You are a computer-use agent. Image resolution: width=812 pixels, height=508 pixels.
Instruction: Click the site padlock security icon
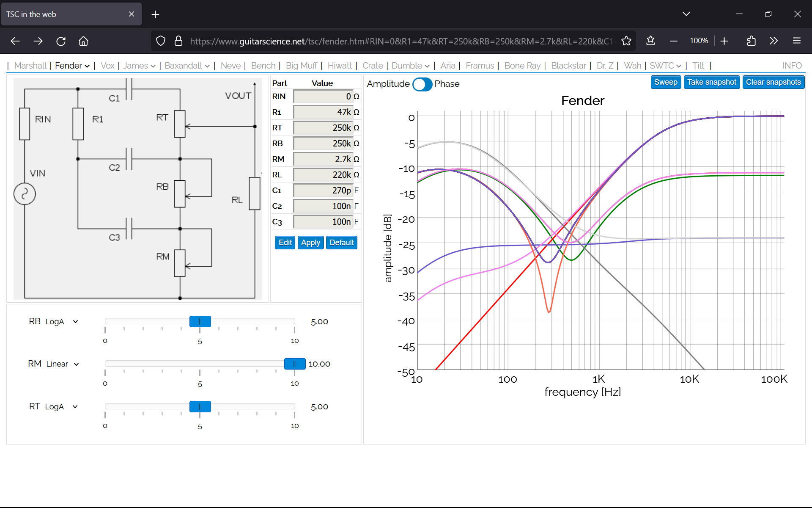point(178,41)
